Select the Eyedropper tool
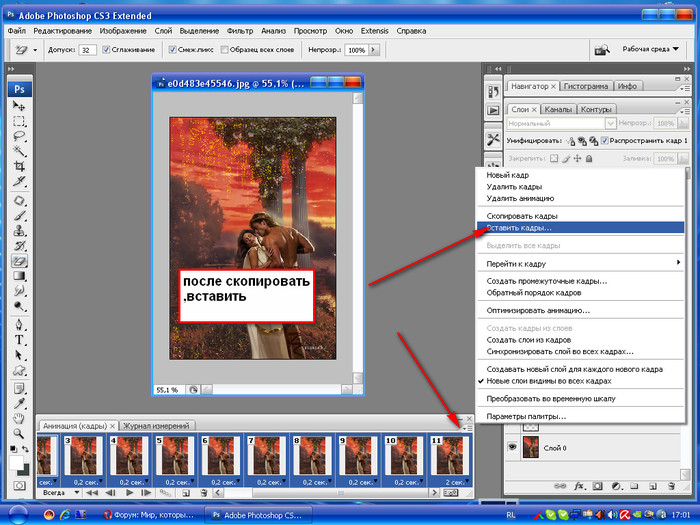Image resolution: width=700 pixels, height=525 pixels. (19, 404)
